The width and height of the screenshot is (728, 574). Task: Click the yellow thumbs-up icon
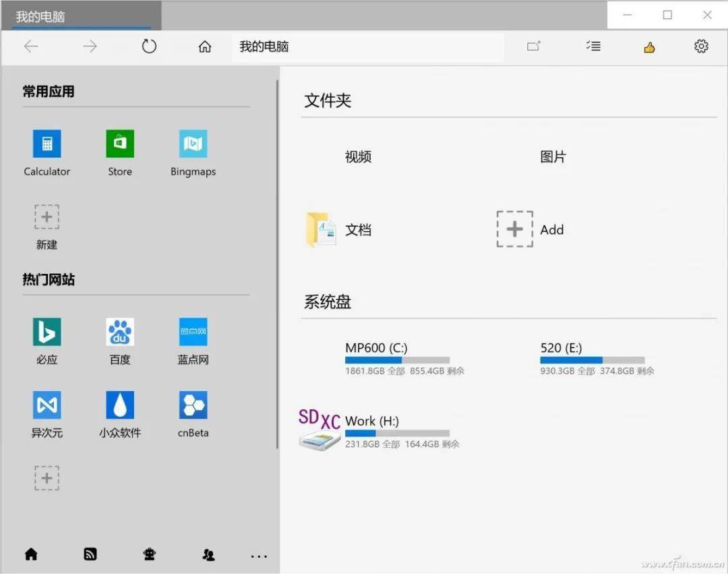tap(649, 47)
